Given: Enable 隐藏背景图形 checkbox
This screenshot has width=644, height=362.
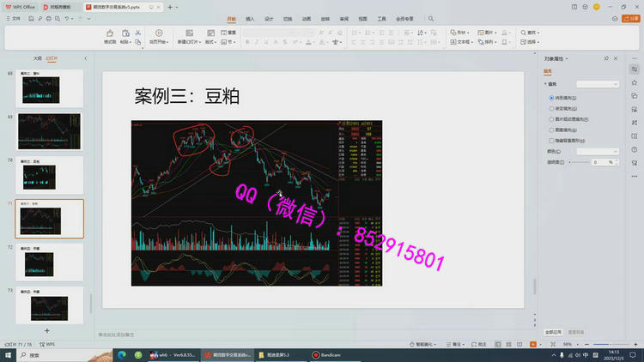Looking at the screenshot, I should point(551,140).
